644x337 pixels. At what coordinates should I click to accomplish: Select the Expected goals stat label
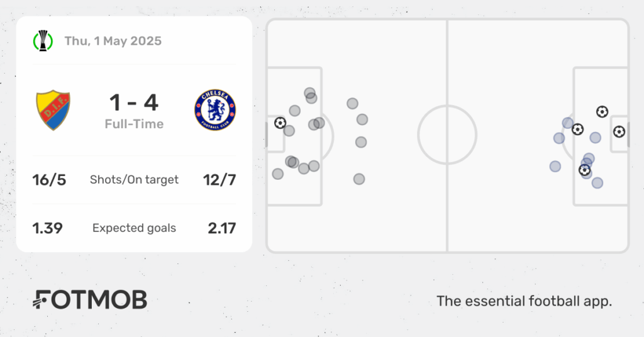[x=135, y=228]
